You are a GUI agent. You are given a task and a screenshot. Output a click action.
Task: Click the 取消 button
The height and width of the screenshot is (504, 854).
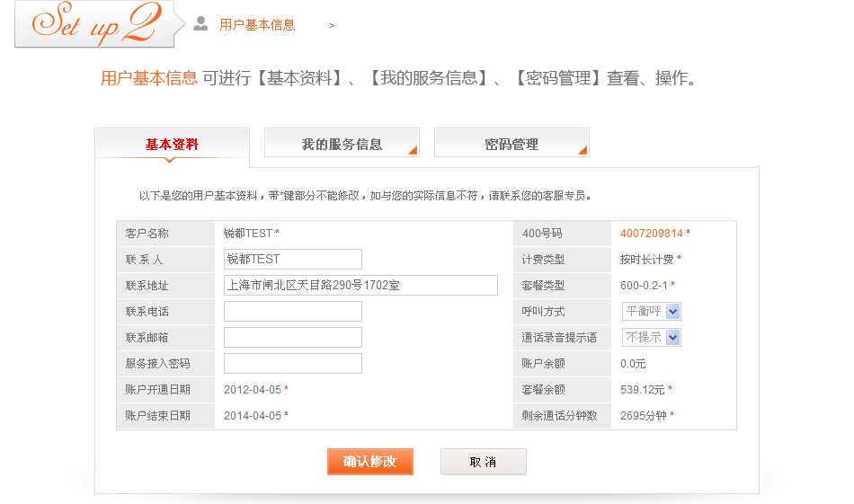[483, 462]
